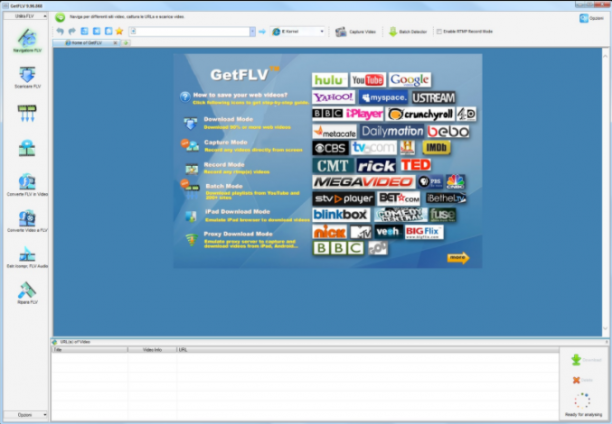Open Opzioni at the top right

tap(592, 18)
